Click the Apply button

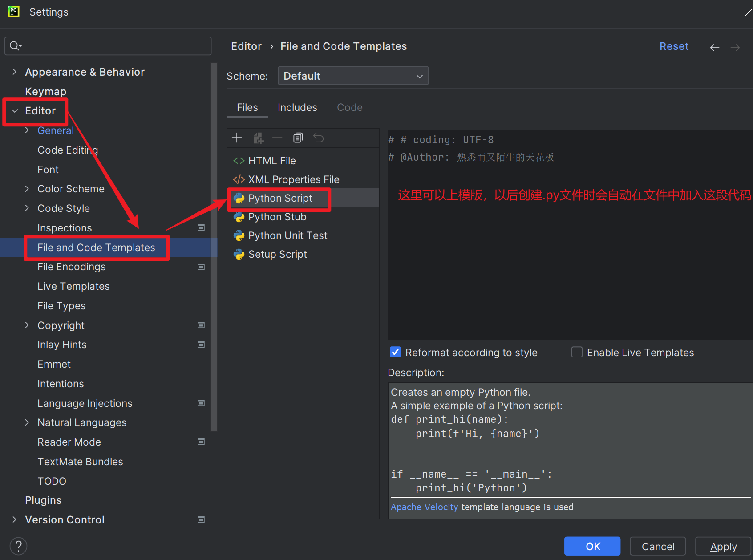[x=723, y=546]
